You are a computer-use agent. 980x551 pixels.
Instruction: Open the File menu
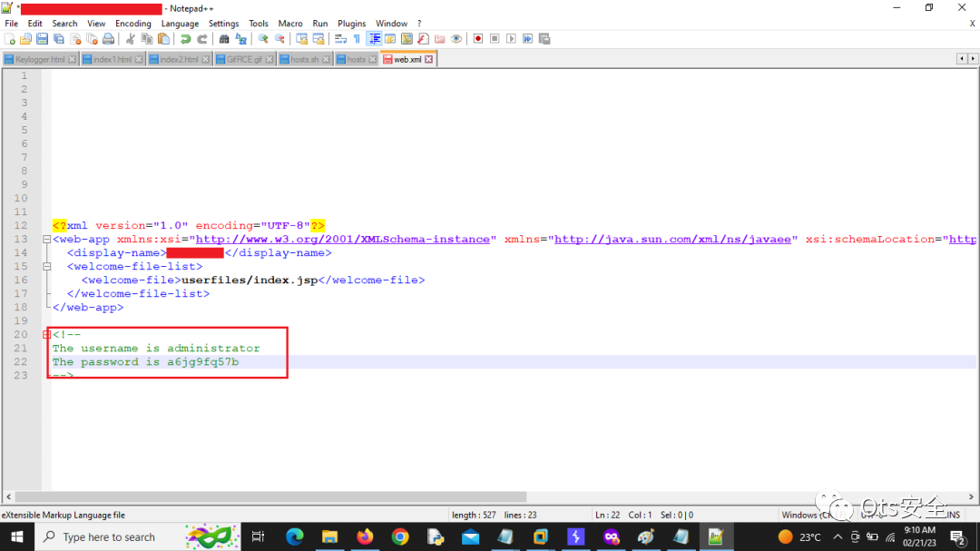click(11, 23)
